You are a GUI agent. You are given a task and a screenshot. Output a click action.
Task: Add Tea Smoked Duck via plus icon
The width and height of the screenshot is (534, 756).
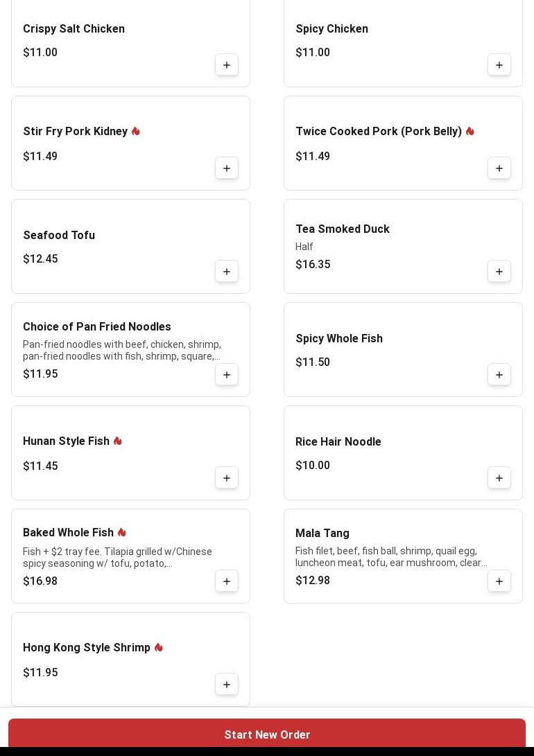[499, 272]
